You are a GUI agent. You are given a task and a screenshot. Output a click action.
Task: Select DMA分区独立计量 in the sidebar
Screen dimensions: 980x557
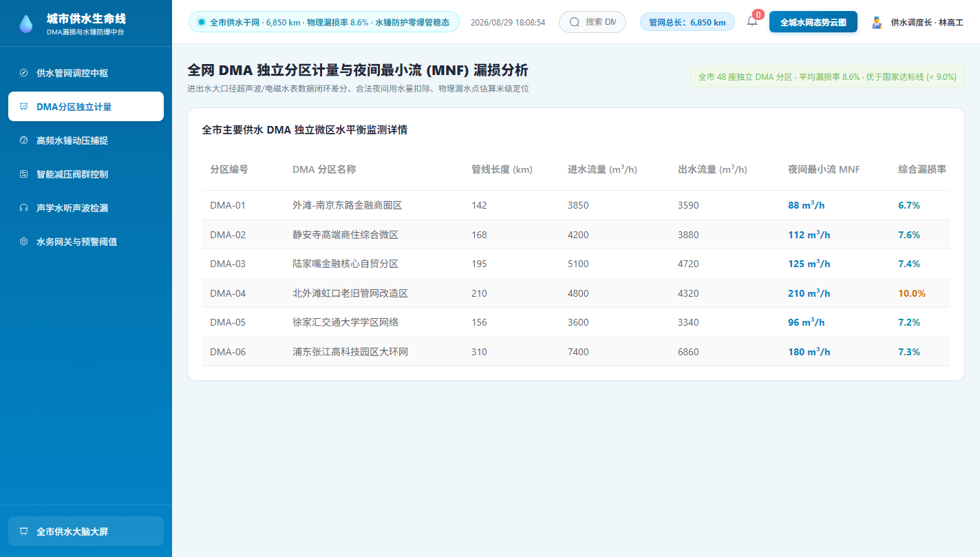[x=86, y=107]
